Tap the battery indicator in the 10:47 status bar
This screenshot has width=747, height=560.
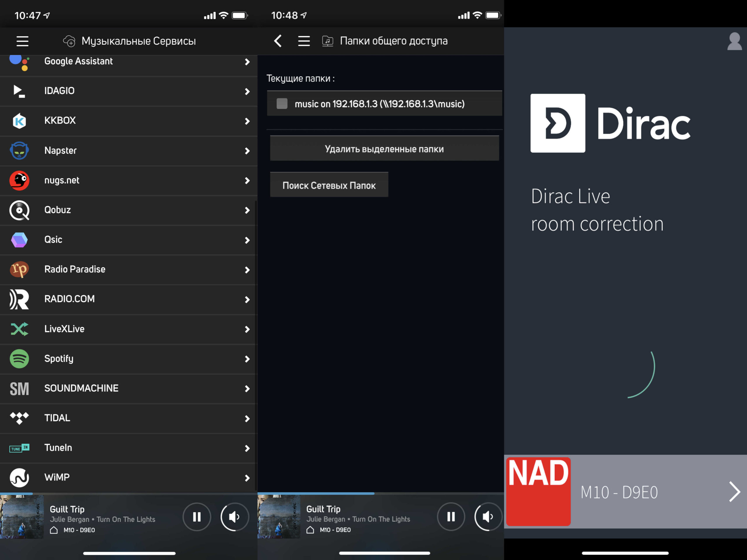pyautogui.click(x=240, y=15)
